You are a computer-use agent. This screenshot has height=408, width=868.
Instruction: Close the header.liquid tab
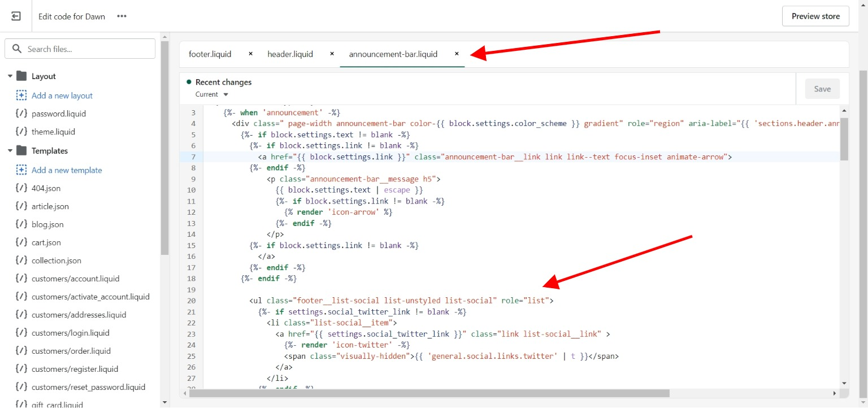(332, 54)
